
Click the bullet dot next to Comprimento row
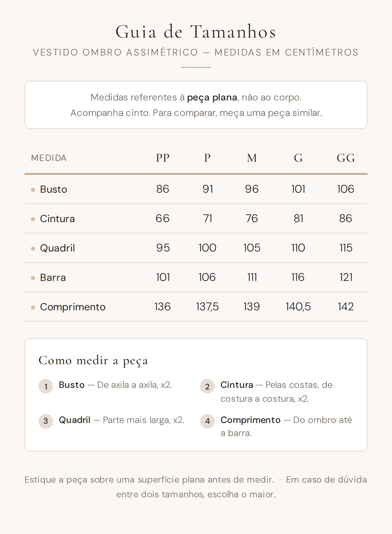point(33,307)
